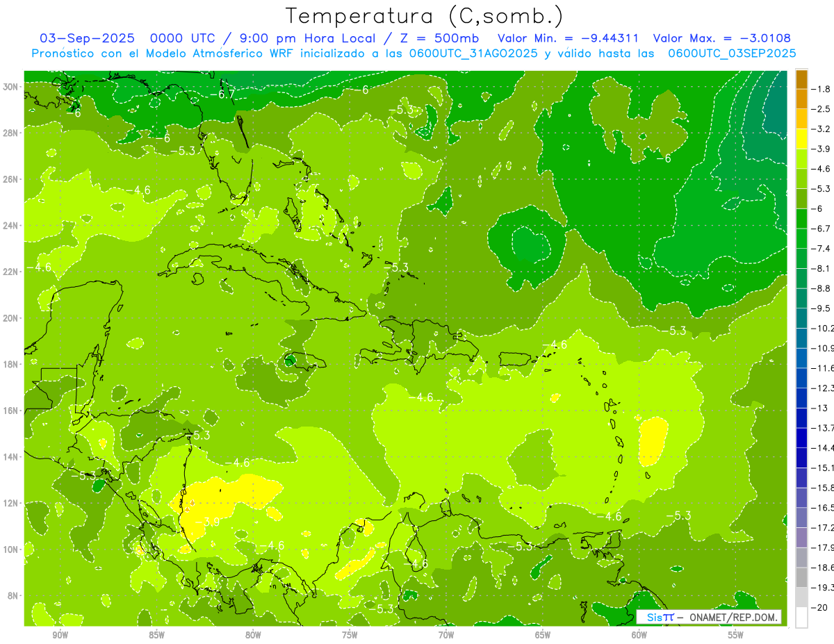Click the '-3.9' contour label on the map
Image resolution: width=834 pixels, height=644 pixels.
coord(207,522)
